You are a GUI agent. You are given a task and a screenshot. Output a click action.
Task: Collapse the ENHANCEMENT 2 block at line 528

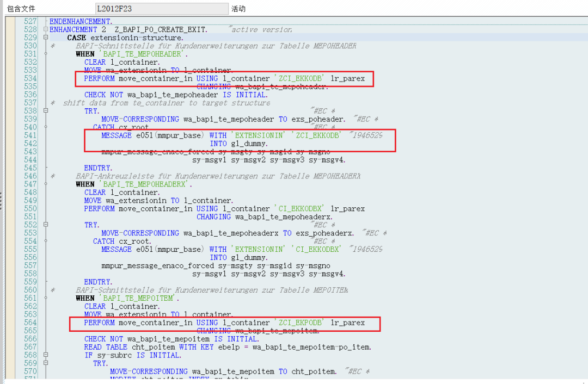[46, 29]
